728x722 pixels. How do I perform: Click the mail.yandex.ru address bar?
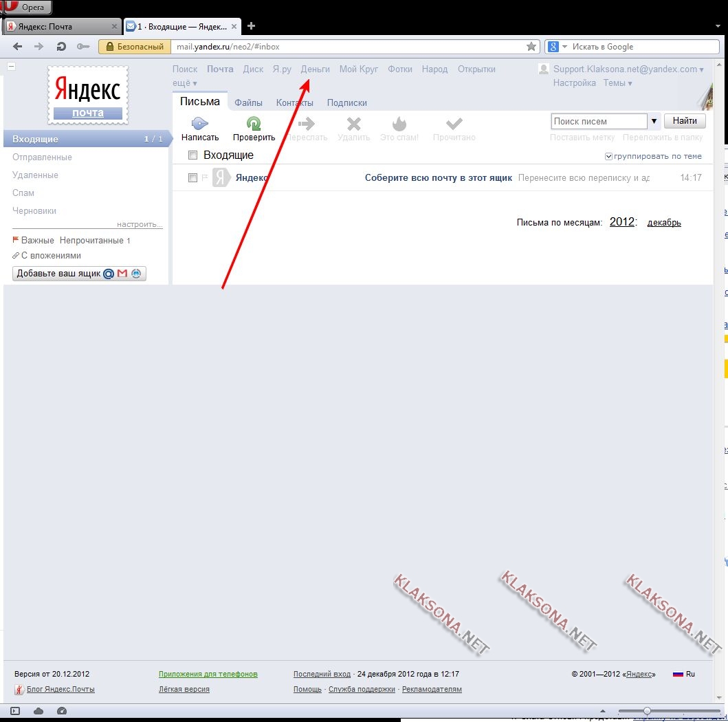click(349, 47)
